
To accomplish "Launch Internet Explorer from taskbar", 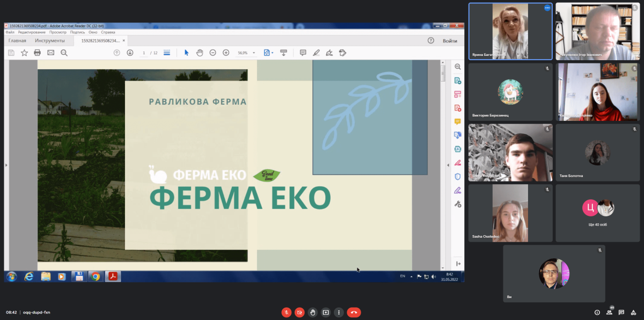I will point(29,277).
